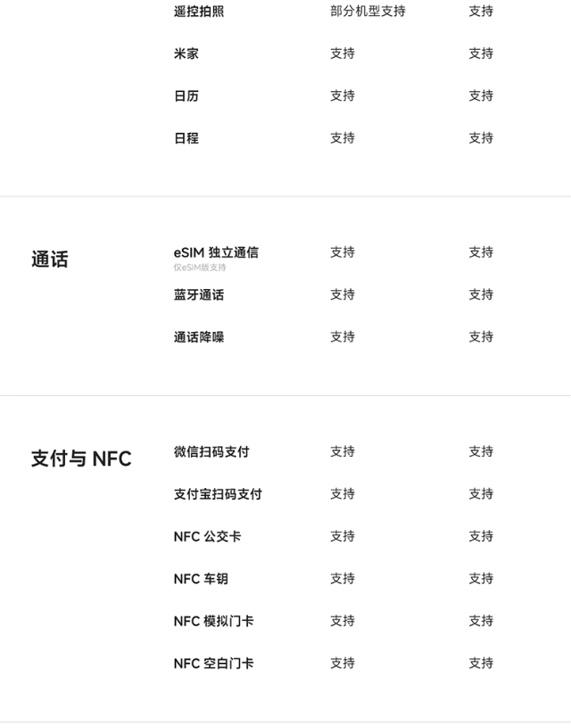The height and width of the screenshot is (728, 571).
Task: Select the 蓝牙通话 feature label
Action: 199,294
